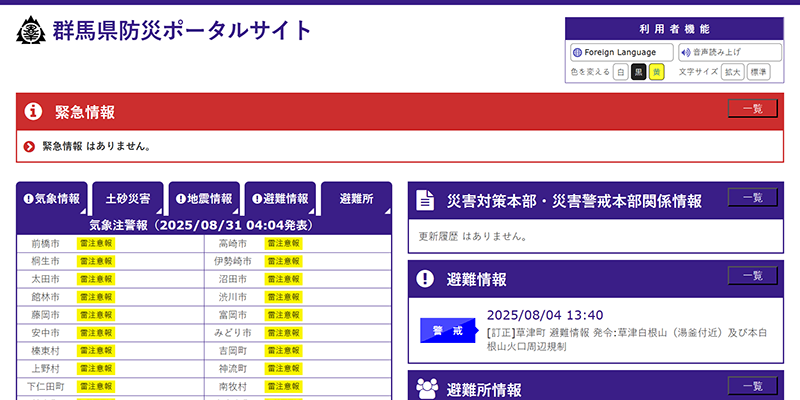Switch to the 土砂災害 tab
This screenshot has width=800, height=400.
coord(128,199)
